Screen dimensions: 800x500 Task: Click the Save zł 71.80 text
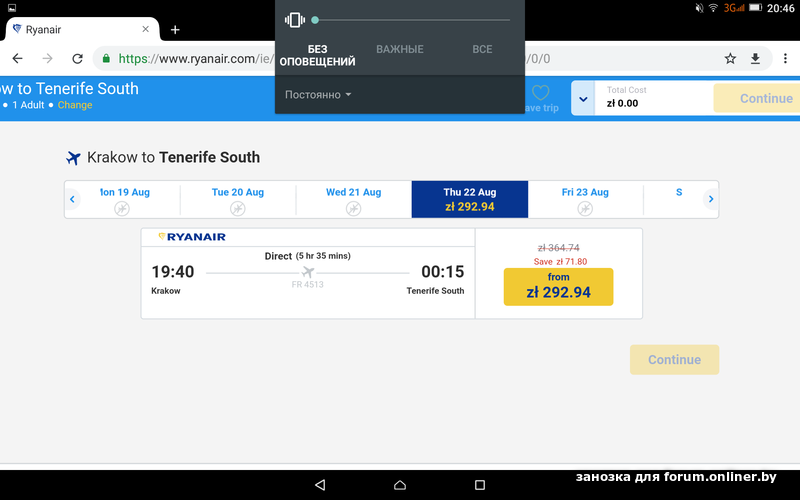click(560, 262)
